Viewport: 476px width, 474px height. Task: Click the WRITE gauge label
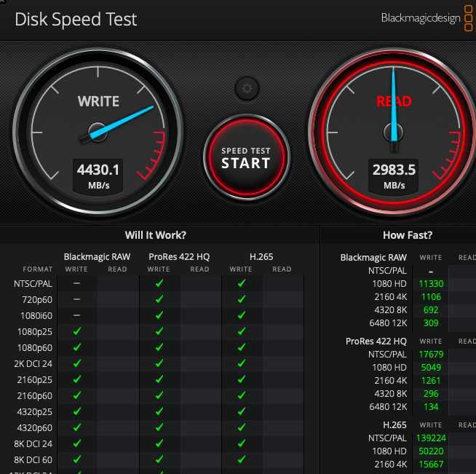[98, 101]
